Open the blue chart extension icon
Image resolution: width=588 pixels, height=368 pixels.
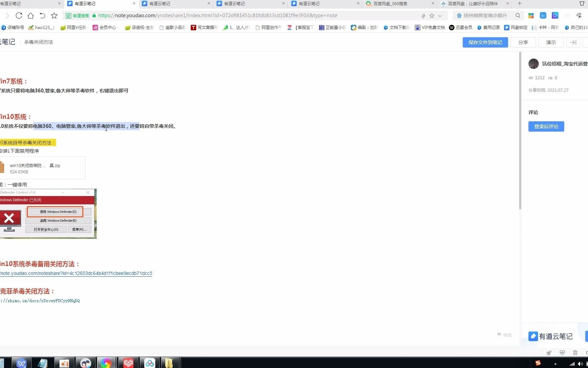coord(543,16)
